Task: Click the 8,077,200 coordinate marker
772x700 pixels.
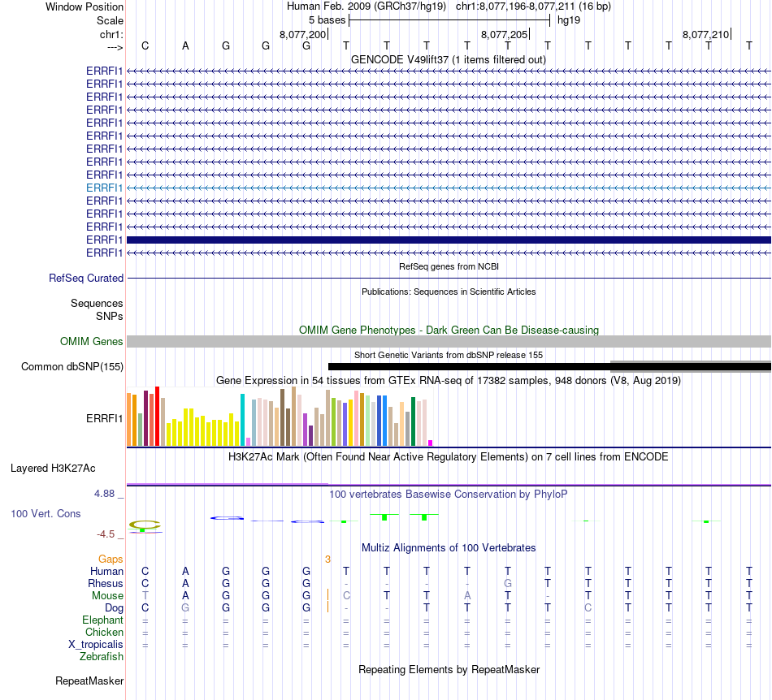Action: coord(303,34)
